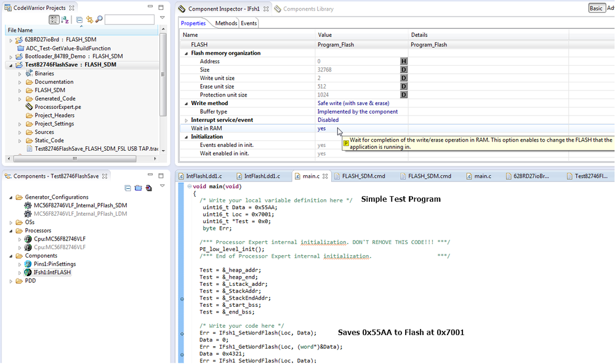The width and height of the screenshot is (615, 364).
Task: Switch to the Methods tab
Action: coord(226,23)
